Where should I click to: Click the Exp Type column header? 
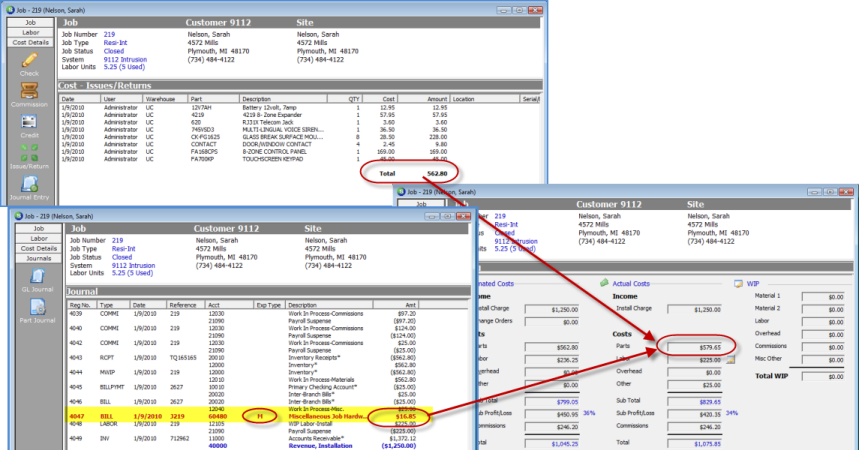(269, 305)
